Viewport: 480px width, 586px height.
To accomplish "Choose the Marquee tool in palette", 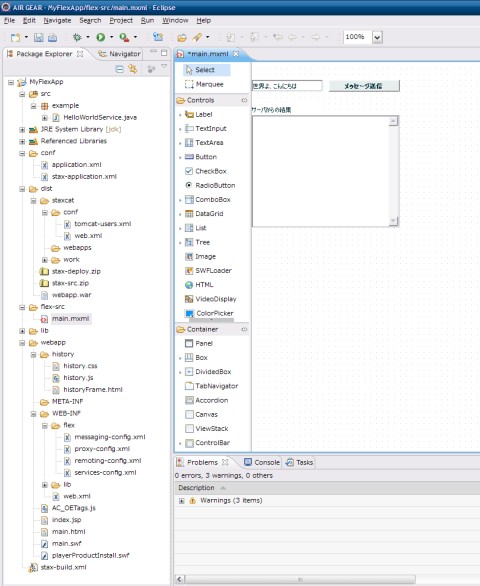I will coord(204,84).
